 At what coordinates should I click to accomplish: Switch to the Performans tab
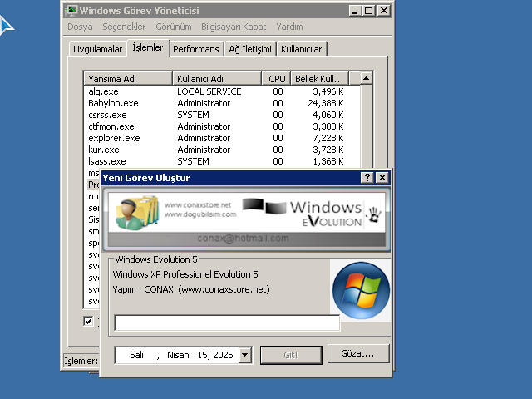tap(196, 49)
